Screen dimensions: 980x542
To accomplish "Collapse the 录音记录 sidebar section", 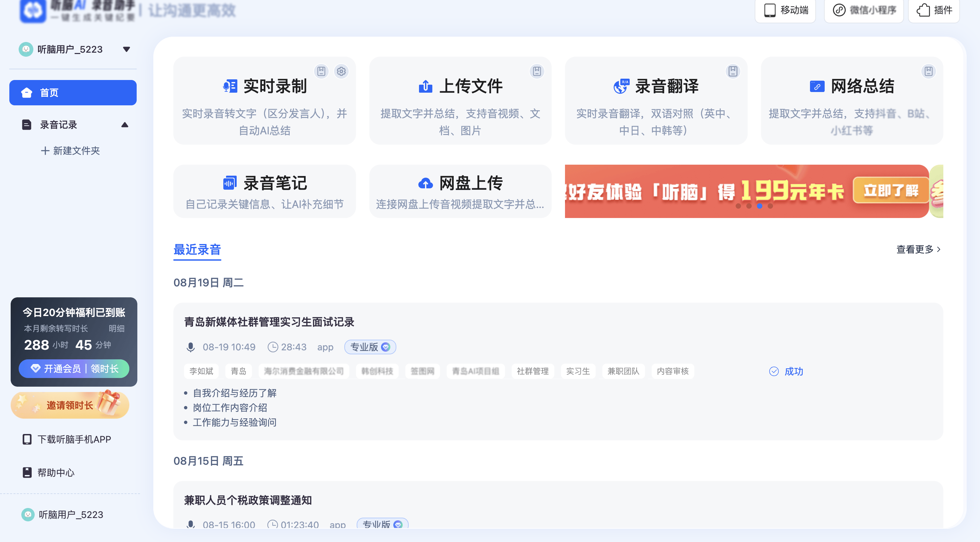I will point(124,125).
